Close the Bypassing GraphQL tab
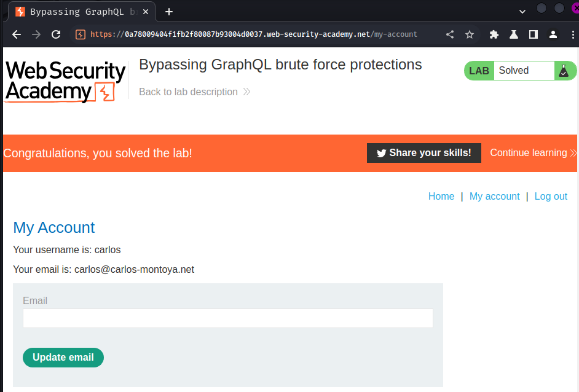 pos(146,12)
